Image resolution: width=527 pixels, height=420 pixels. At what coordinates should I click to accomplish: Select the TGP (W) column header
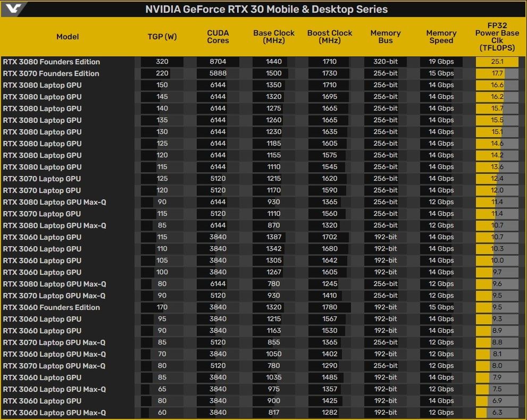(x=162, y=37)
